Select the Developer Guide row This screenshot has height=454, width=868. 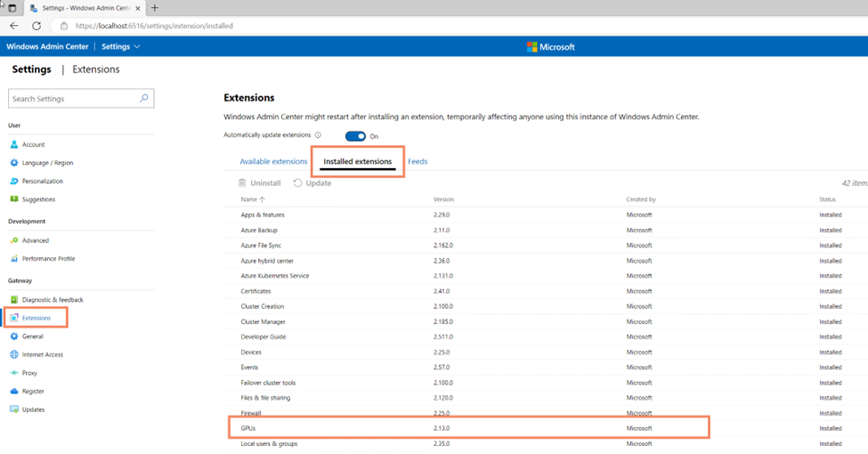[x=545, y=336]
